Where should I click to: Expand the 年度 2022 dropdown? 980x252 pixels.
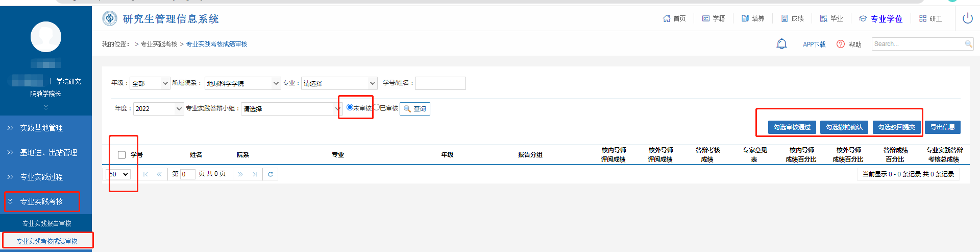click(x=158, y=109)
